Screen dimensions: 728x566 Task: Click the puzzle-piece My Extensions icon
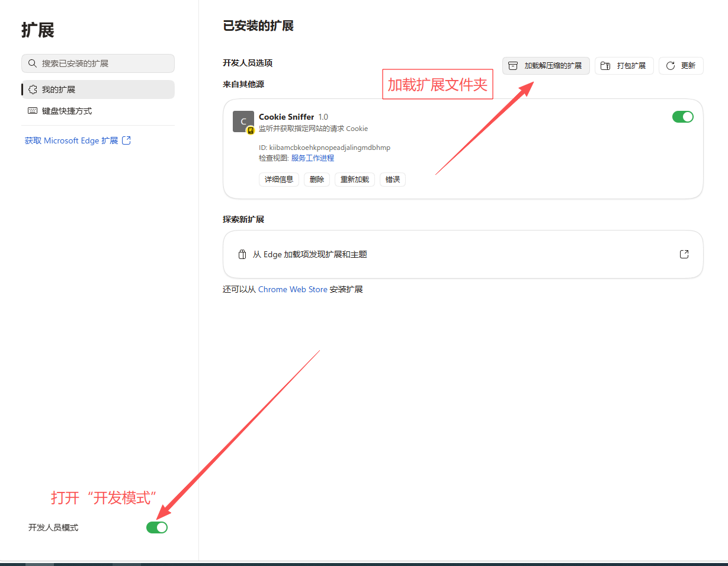(33, 89)
